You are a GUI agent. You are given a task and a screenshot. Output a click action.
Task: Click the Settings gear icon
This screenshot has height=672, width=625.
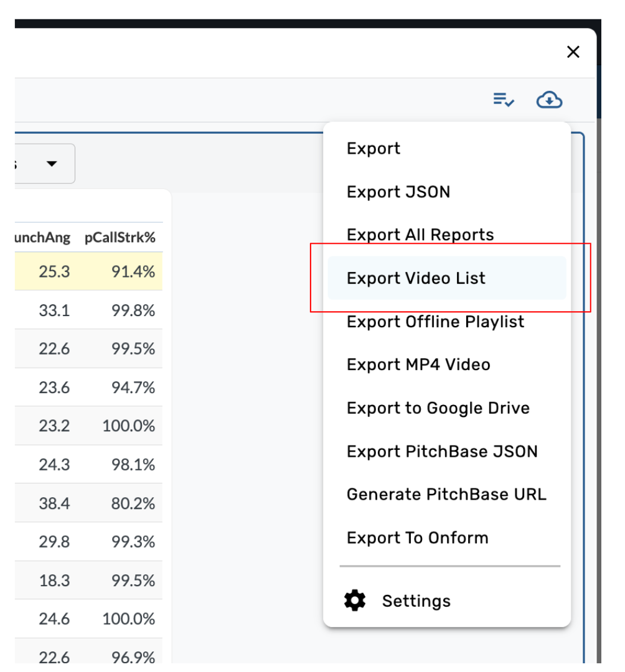click(355, 601)
